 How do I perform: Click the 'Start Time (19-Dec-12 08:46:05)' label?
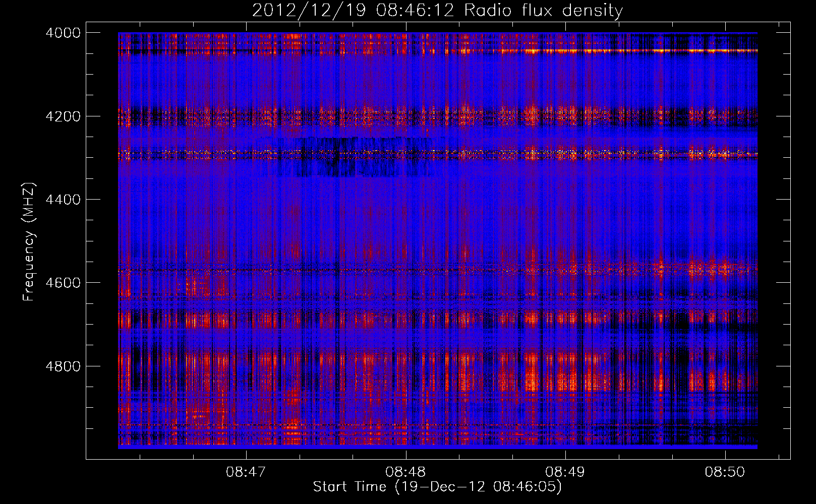pos(437,487)
